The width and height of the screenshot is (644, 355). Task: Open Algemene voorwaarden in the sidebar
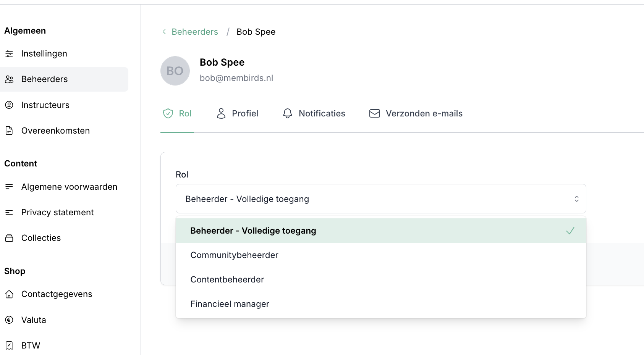[x=69, y=187]
